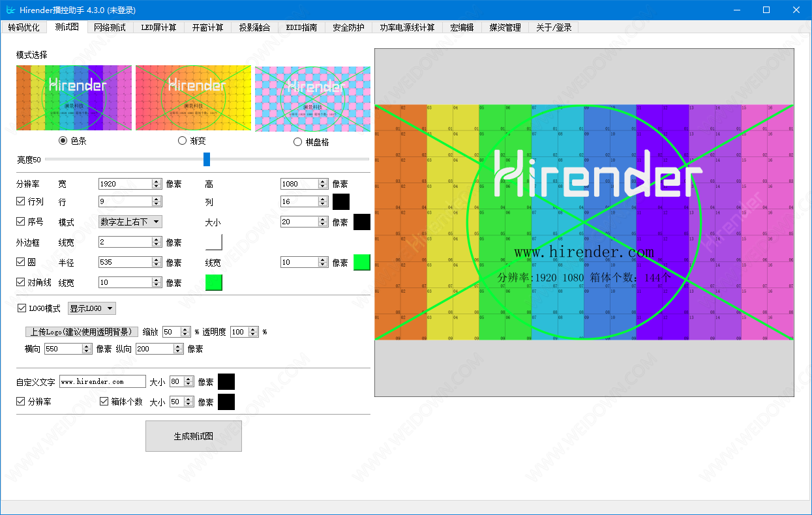This screenshot has height=515, width=812.
Task: Click the 上传Logo upload button
Action: point(82,332)
